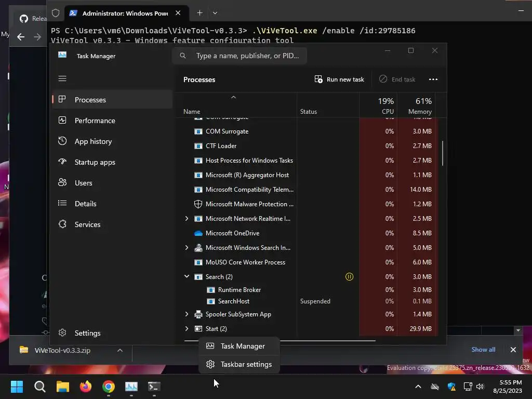Open the Users page
The height and width of the screenshot is (399, 532).
pos(112,183)
